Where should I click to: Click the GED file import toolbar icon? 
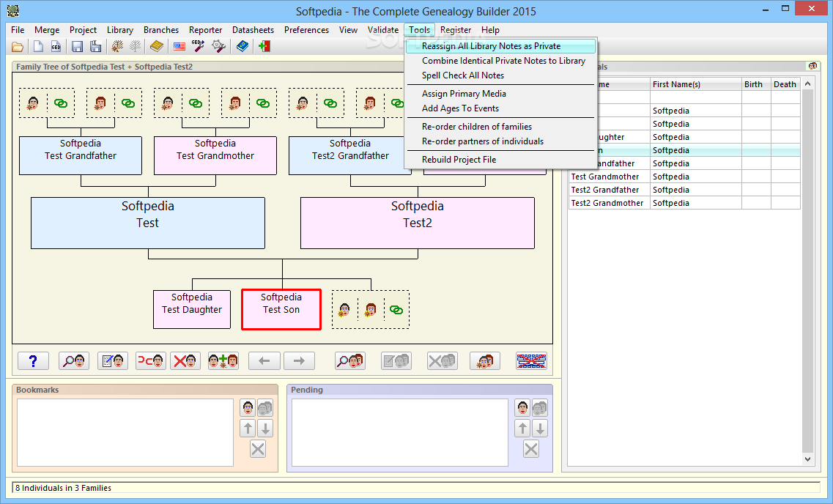[x=56, y=47]
